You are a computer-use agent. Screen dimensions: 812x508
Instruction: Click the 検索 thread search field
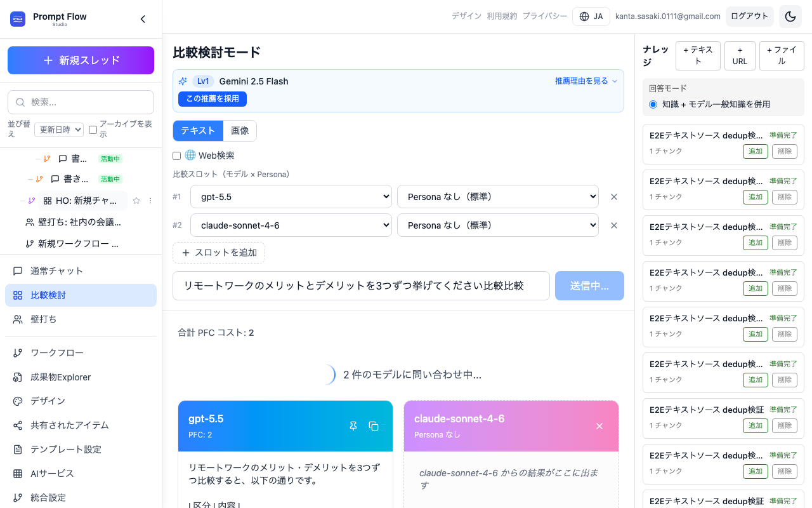[x=81, y=102]
